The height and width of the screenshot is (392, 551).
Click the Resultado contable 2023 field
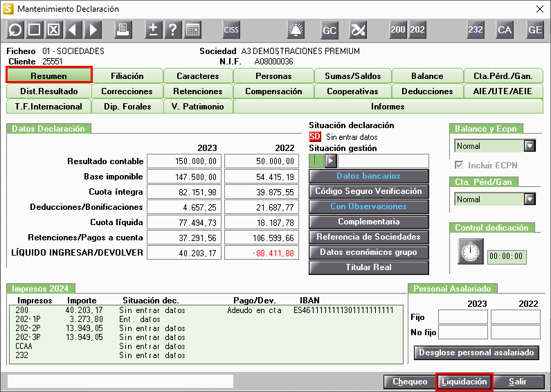click(x=184, y=161)
